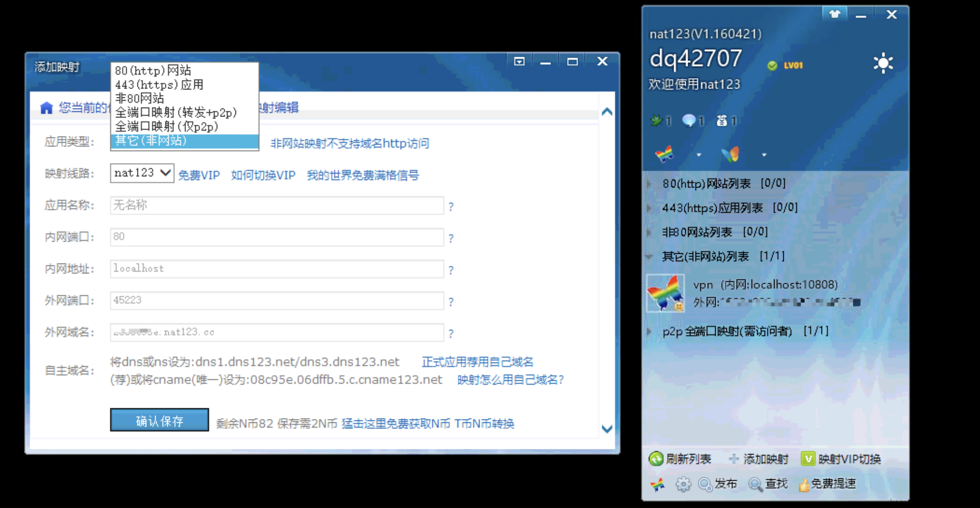980x508 pixels.
Task: Focus the 外网端口 45223 field
Action: pyautogui.click(x=277, y=300)
